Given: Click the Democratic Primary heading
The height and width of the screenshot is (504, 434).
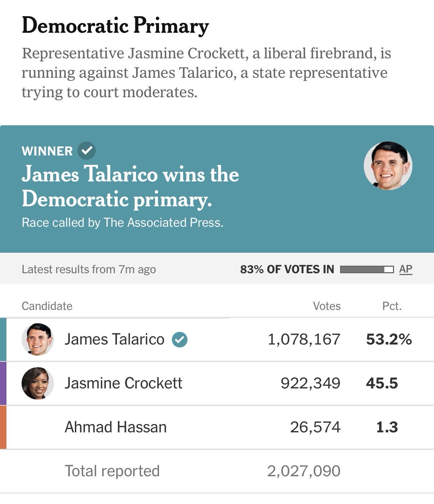Looking at the screenshot, I should coord(115,26).
